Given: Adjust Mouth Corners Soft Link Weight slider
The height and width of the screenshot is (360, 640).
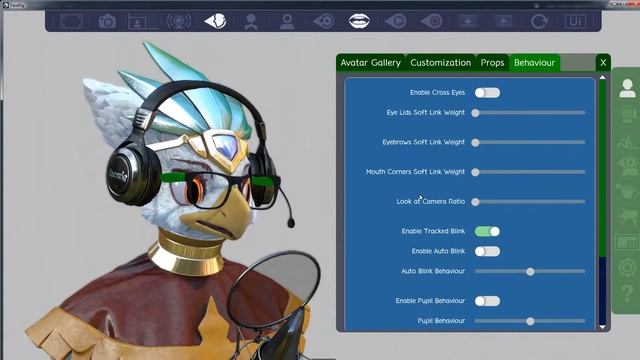Looking at the screenshot, I should pyautogui.click(x=529, y=172).
